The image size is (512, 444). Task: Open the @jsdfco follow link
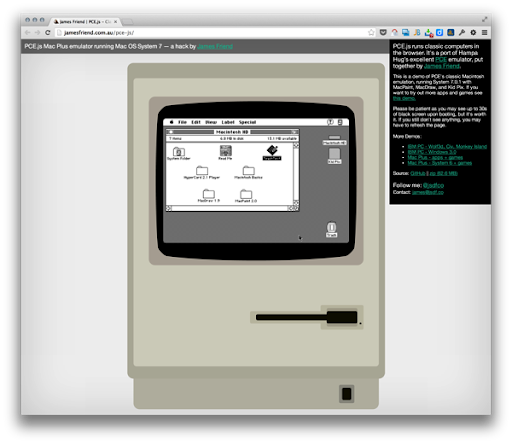coord(433,185)
